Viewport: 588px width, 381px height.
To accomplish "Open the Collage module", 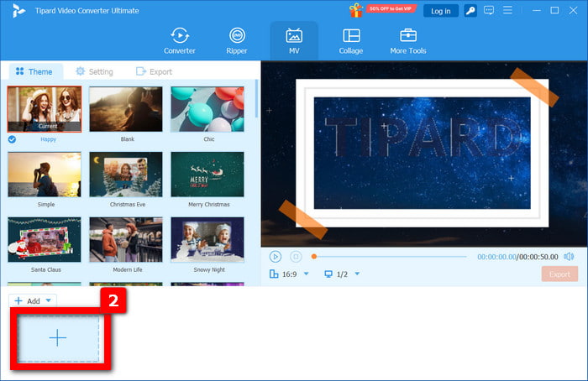I will (351, 41).
